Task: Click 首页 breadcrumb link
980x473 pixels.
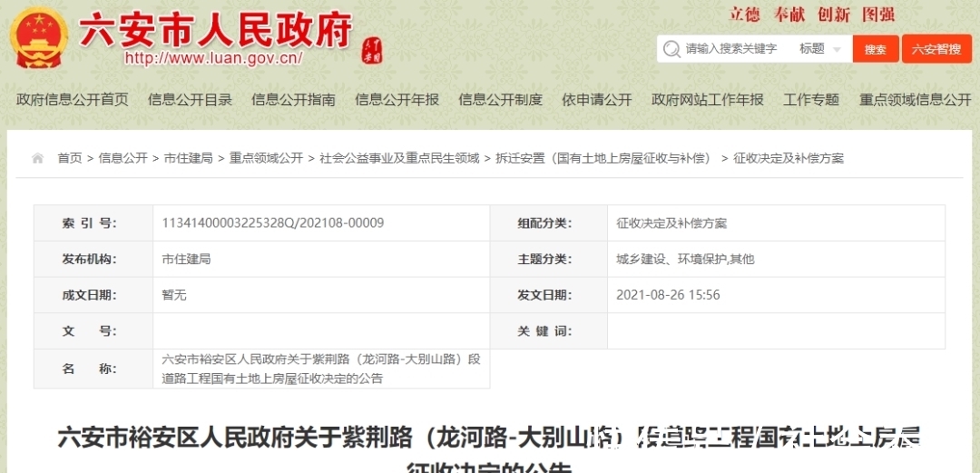Action: tap(69, 158)
